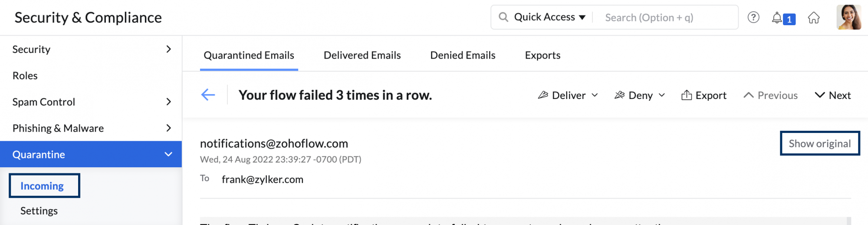Switch to the Denied Emails tab
Image resolution: width=868 pixels, height=225 pixels.
pos(463,55)
